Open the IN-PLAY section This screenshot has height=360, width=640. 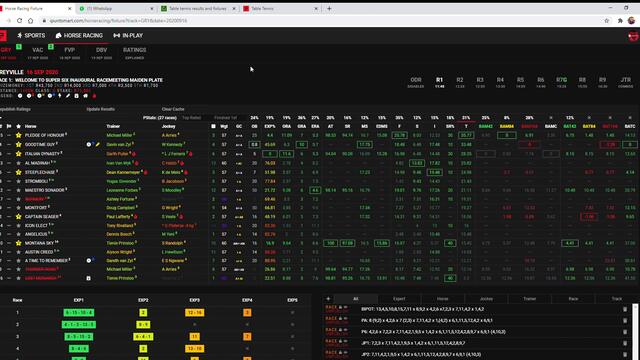pos(128,36)
